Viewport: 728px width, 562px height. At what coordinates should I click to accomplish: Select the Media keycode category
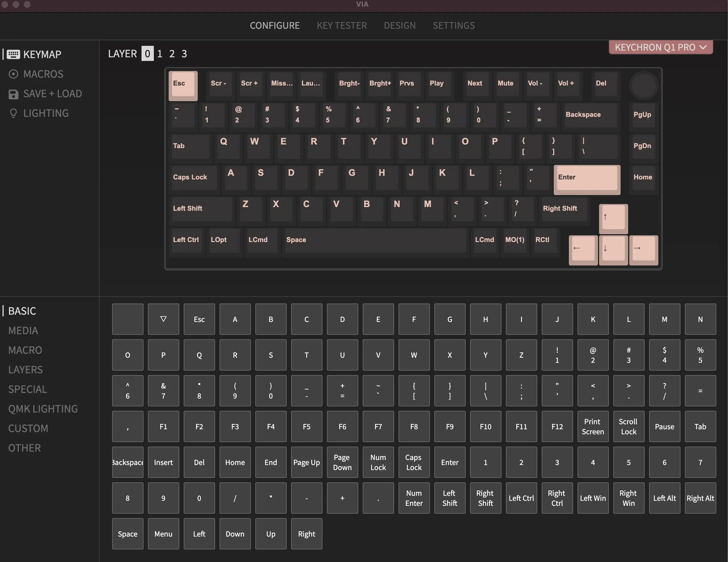pos(23,331)
